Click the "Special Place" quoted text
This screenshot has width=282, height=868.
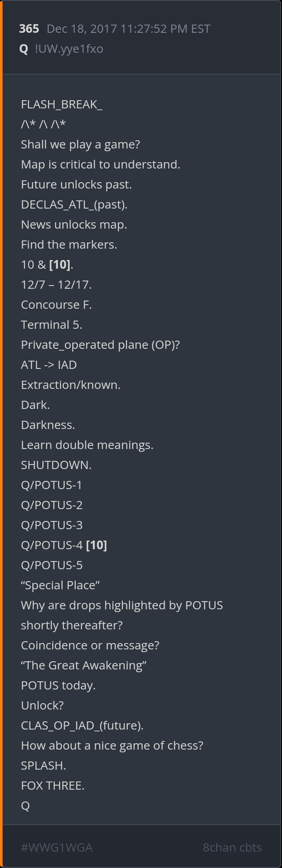point(60,585)
